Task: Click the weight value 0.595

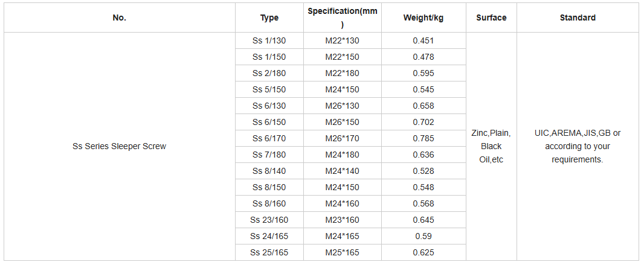Action: 423,73
